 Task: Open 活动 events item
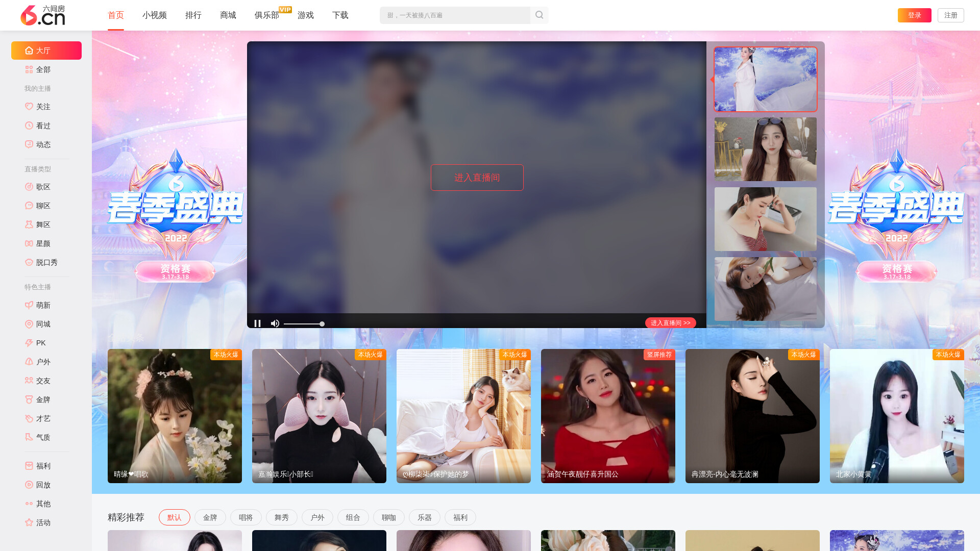(46, 522)
